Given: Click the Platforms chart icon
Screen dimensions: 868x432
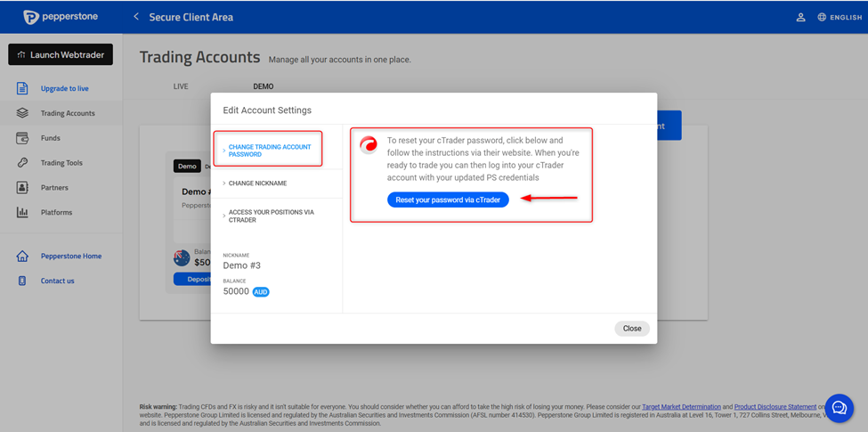Looking at the screenshot, I should point(22,213).
